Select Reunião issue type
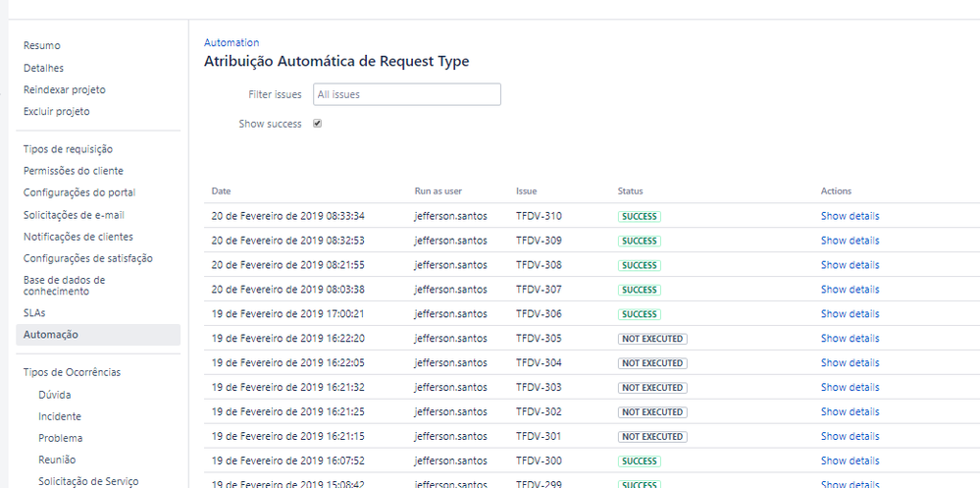Viewport: 980px width, 488px height. pyautogui.click(x=57, y=460)
